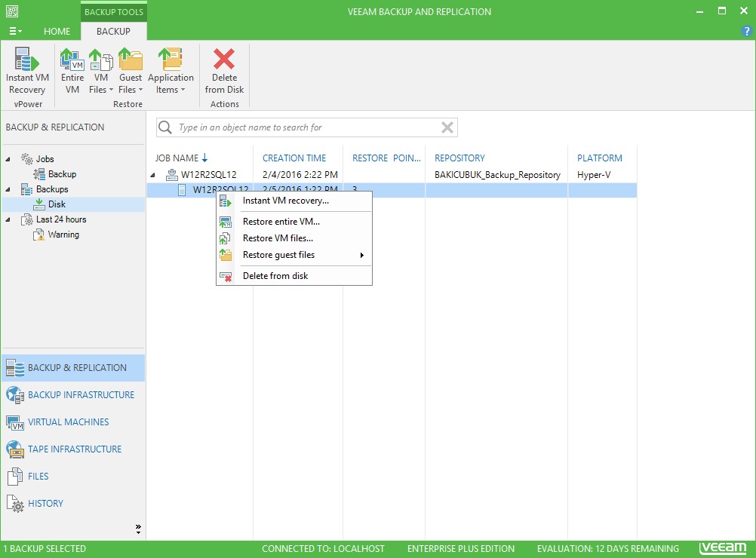Select Last 24 hours tree item

pos(61,219)
